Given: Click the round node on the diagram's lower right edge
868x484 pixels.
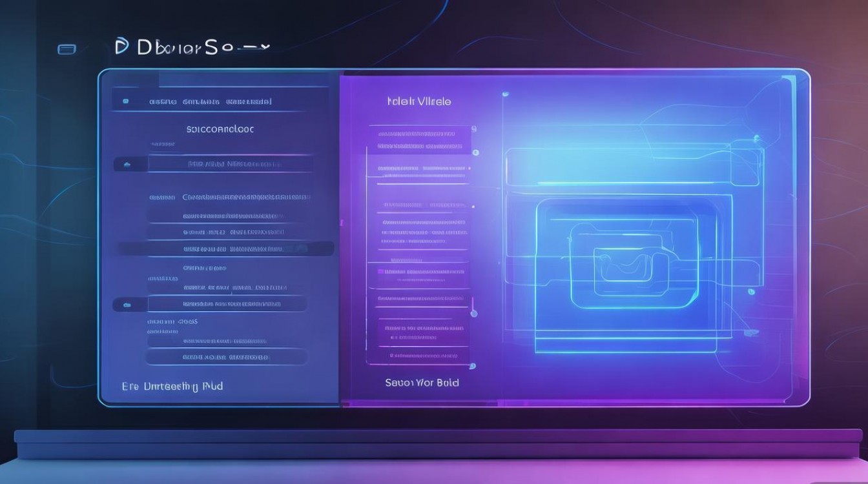Looking at the screenshot, I should [751, 292].
